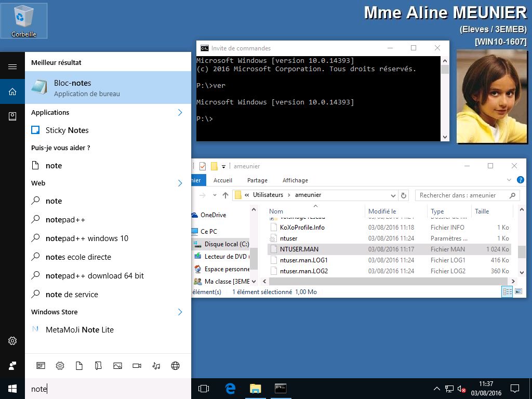Filter search results by folders
Viewport: 532px width, 399px height.
tap(98, 365)
